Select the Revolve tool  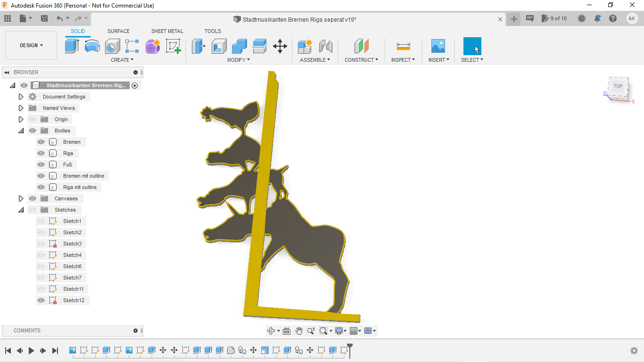tap(92, 46)
